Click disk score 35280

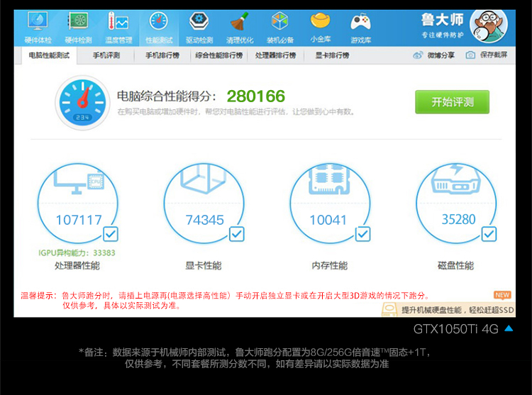(458, 219)
